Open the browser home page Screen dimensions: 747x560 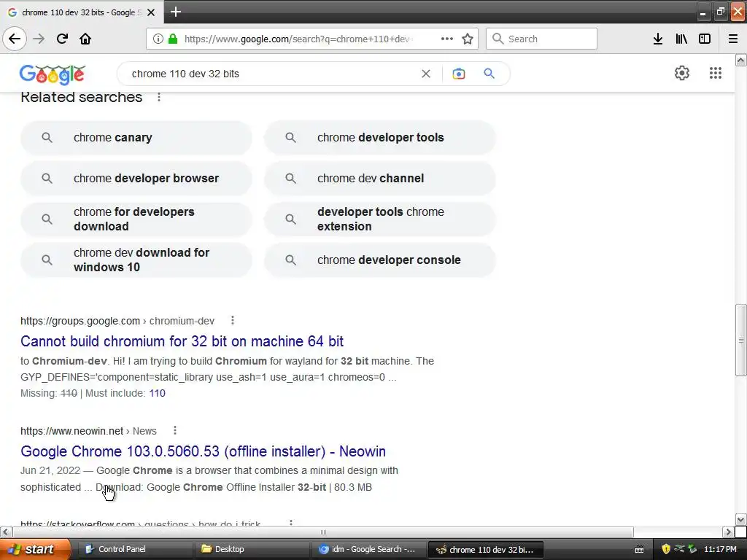coord(85,39)
